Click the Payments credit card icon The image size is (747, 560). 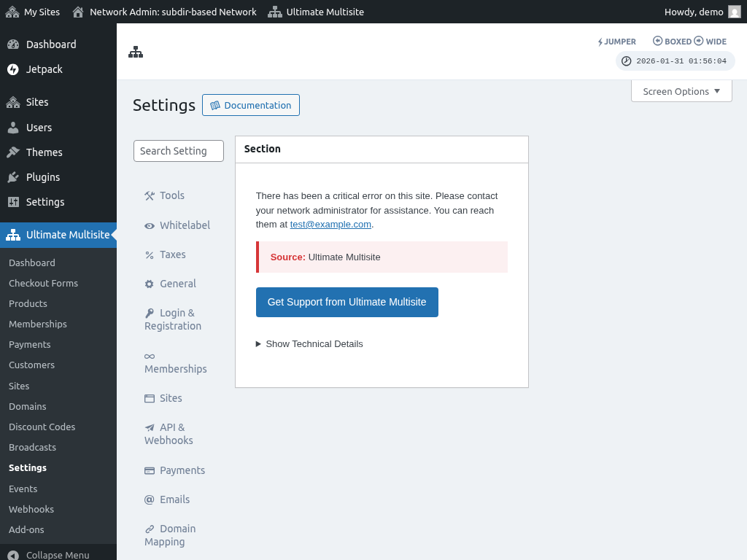[150, 471]
